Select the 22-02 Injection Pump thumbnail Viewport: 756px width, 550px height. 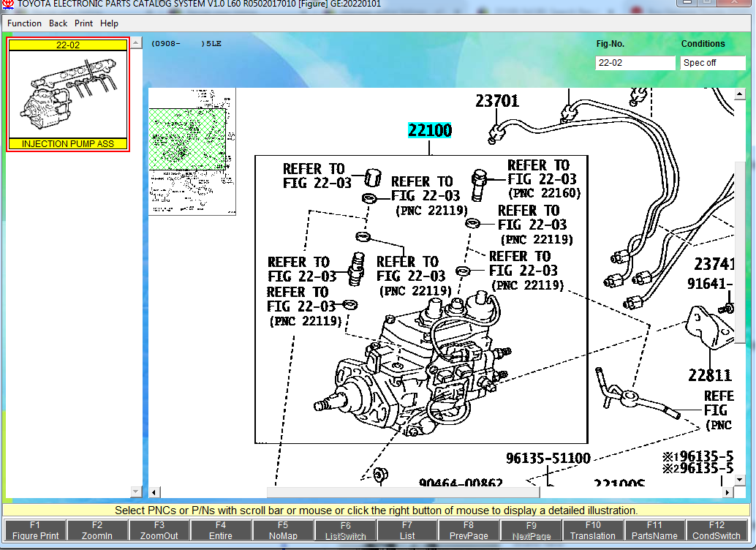(x=68, y=94)
